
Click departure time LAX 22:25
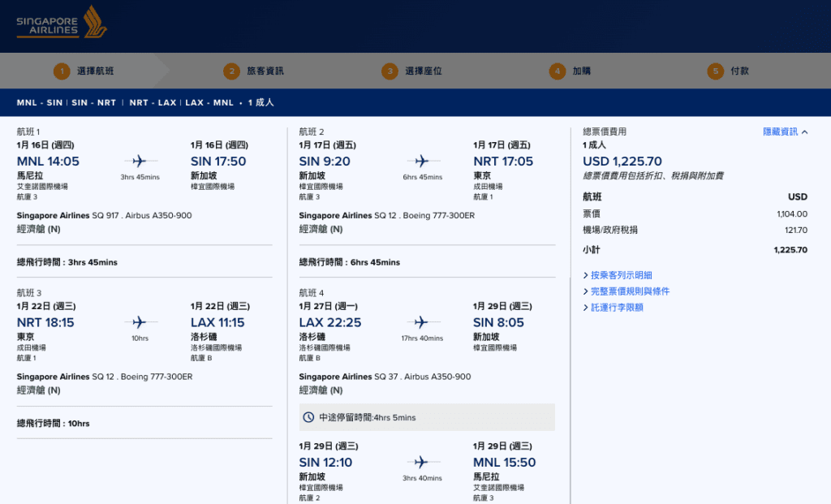(x=330, y=322)
